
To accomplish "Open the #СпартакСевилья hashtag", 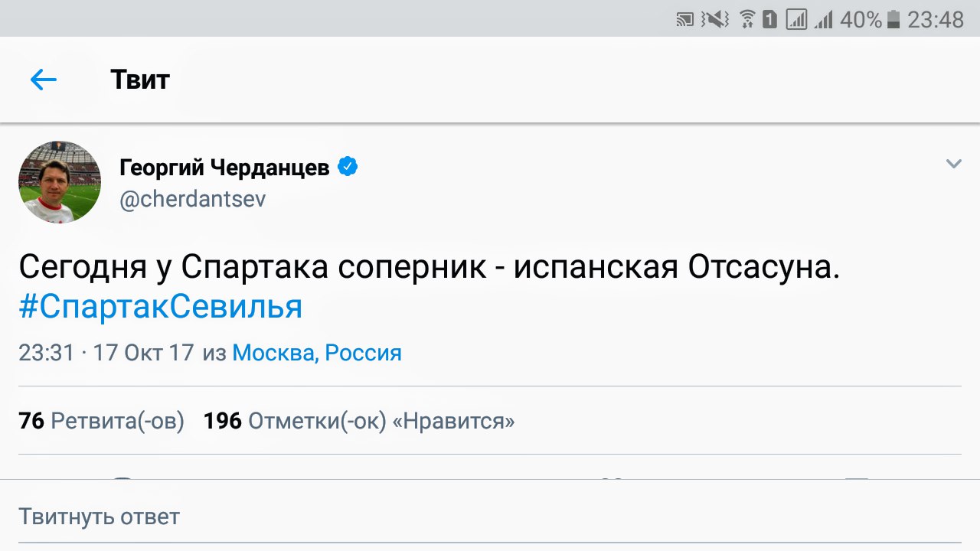I will [161, 307].
